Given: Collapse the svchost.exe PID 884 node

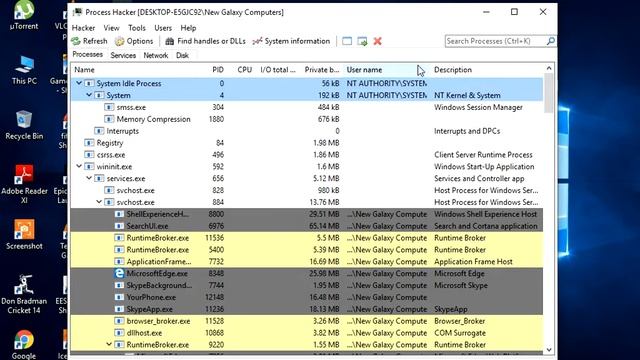Looking at the screenshot, I should click(99, 202).
